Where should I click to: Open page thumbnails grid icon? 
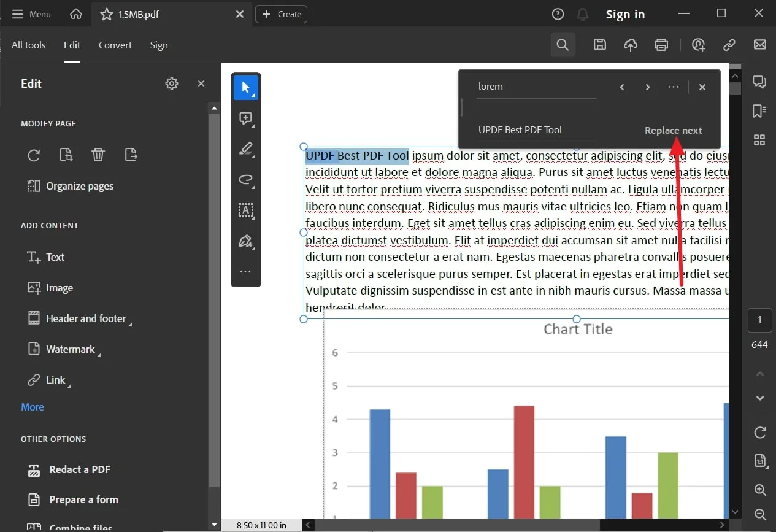point(759,140)
